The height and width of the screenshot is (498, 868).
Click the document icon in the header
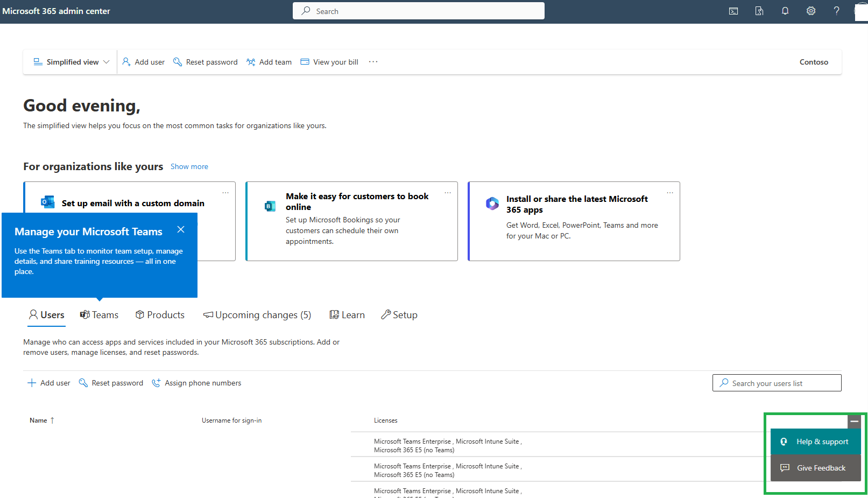[x=759, y=11]
